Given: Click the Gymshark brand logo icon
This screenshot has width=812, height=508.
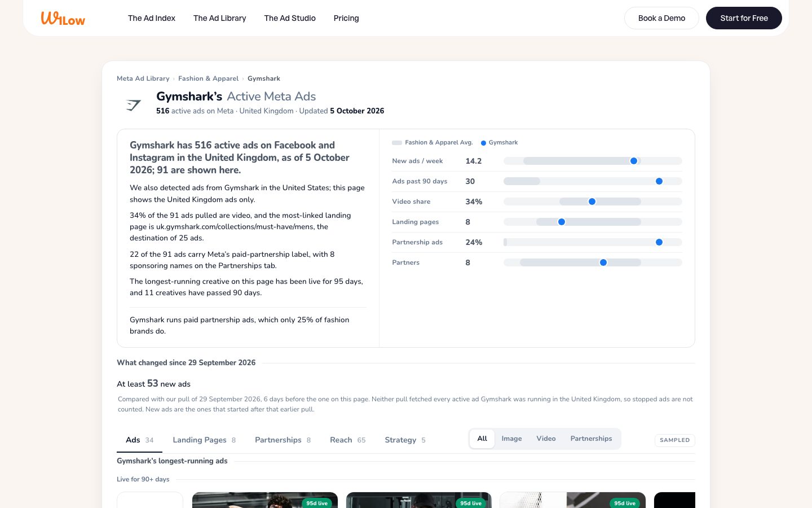Looking at the screenshot, I should point(134,105).
